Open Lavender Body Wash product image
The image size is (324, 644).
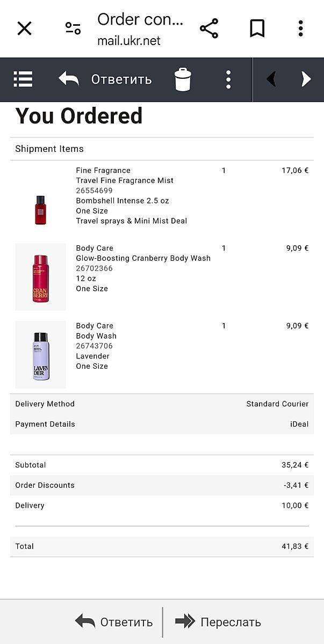pyautogui.click(x=41, y=355)
